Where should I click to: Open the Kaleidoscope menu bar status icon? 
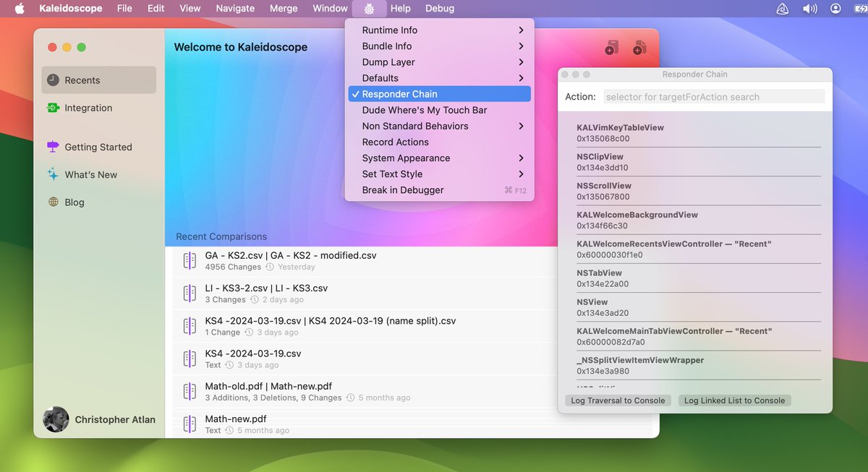coord(782,9)
